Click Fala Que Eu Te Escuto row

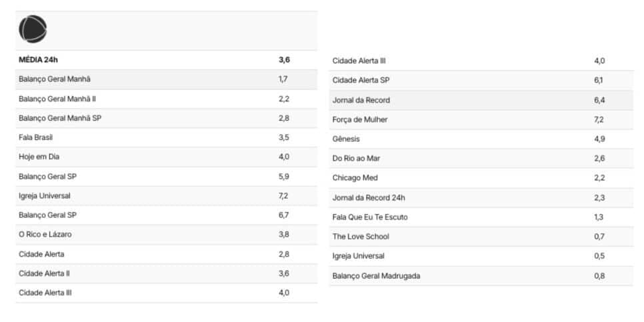481,217
